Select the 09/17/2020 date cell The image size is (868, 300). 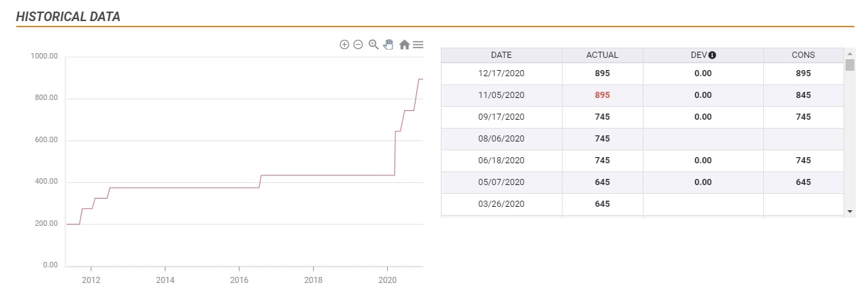501,117
